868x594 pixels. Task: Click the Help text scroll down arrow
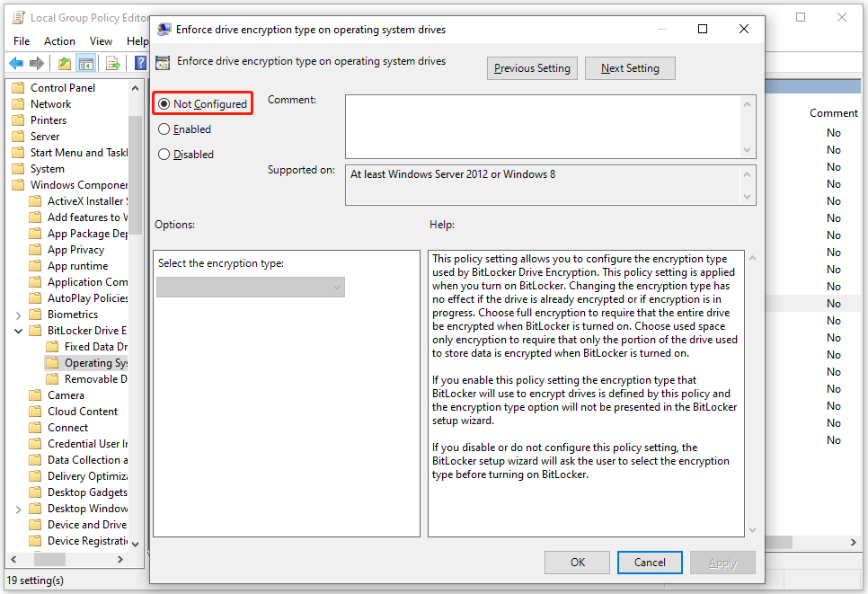[752, 530]
